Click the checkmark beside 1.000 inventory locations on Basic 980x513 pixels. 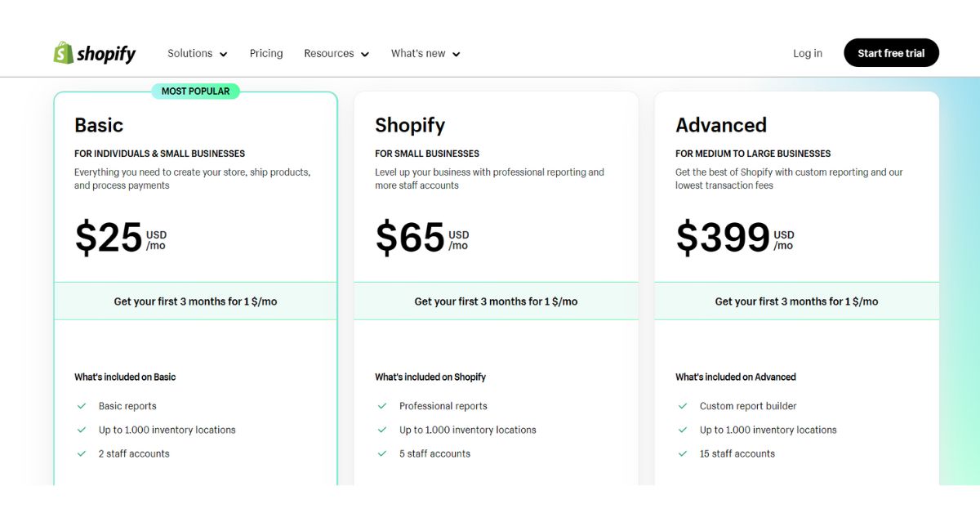(82, 430)
